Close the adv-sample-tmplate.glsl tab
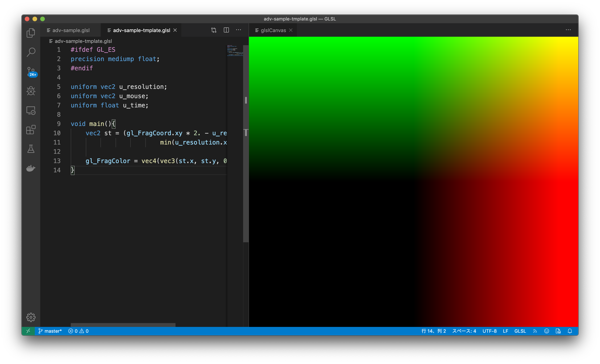 click(175, 30)
